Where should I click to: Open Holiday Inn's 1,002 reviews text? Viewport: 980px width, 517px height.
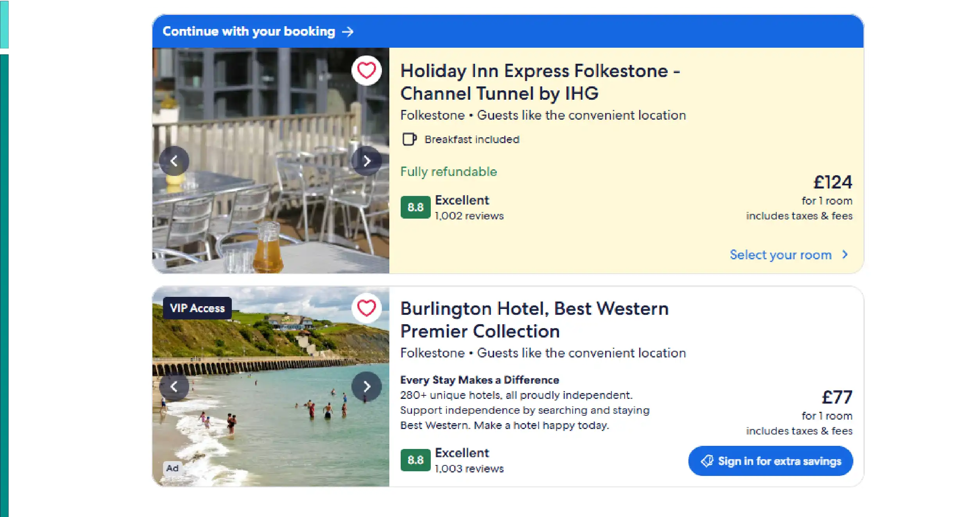coord(469,216)
